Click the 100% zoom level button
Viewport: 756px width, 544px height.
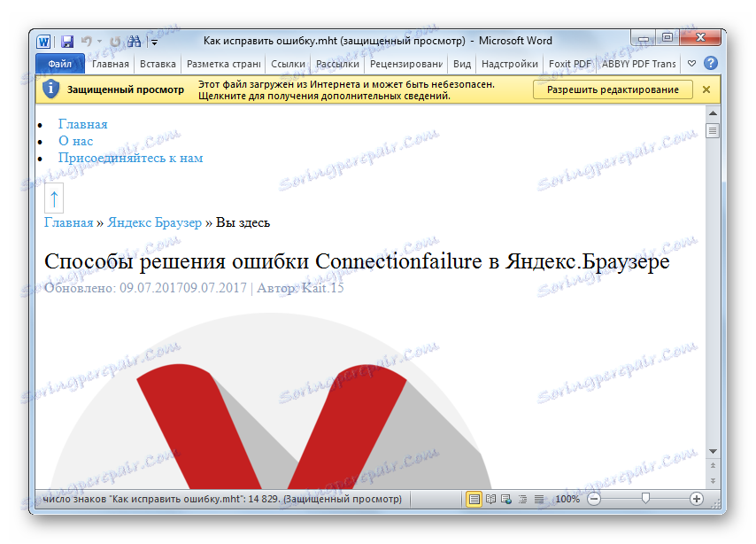tap(567, 499)
